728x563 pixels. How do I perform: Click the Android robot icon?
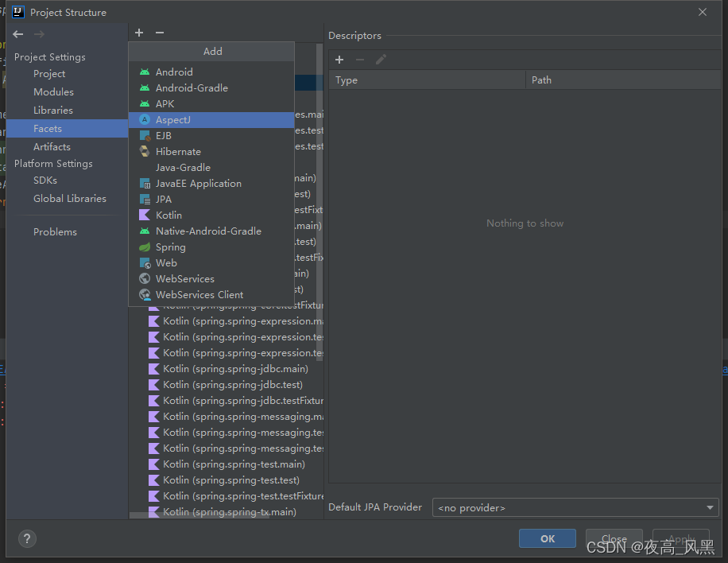145,72
